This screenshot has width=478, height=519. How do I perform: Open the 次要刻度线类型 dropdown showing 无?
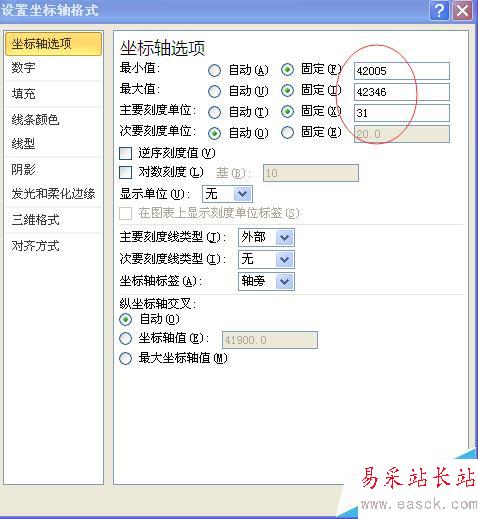tap(266, 259)
